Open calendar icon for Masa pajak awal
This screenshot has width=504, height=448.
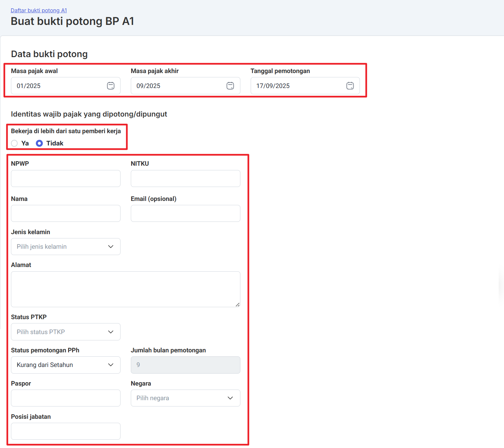pyautogui.click(x=111, y=86)
